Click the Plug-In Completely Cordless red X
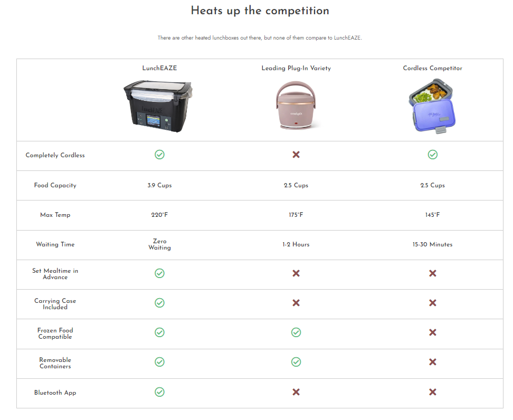The image size is (513, 420). pyautogui.click(x=296, y=155)
